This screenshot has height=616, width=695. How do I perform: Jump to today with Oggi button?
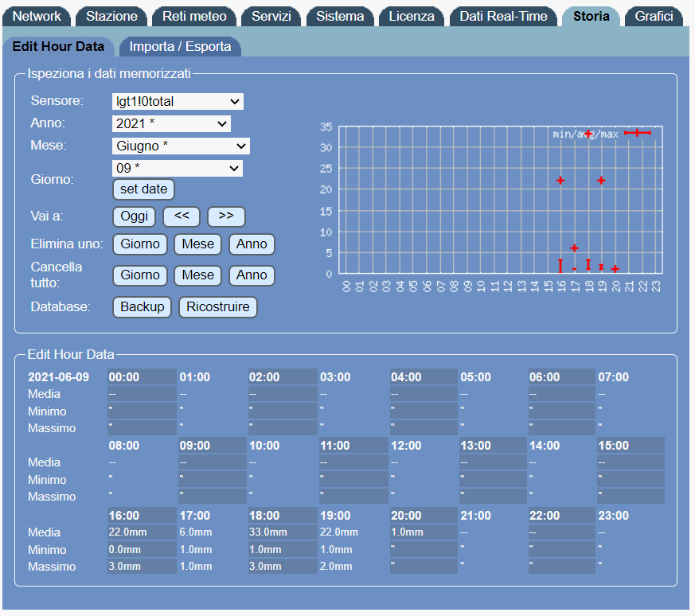[x=134, y=216]
